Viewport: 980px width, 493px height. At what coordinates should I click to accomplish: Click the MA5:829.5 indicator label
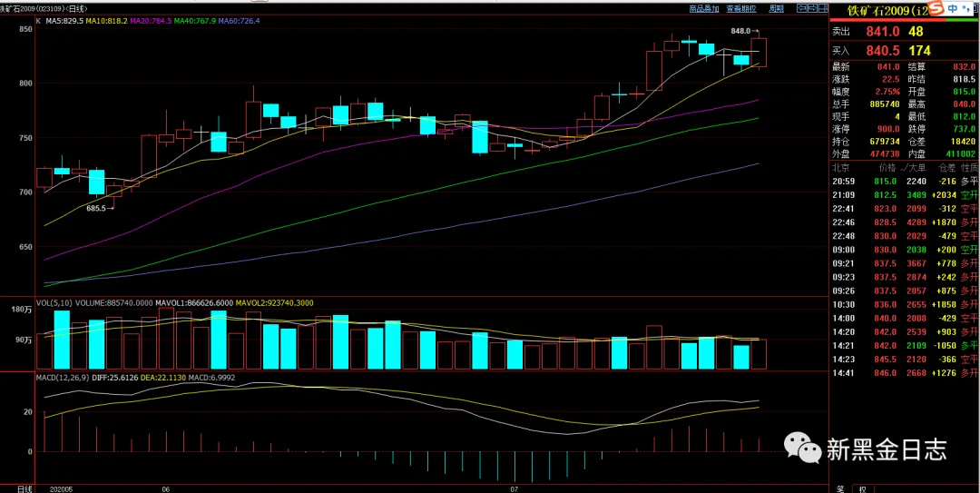click(64, 21)
